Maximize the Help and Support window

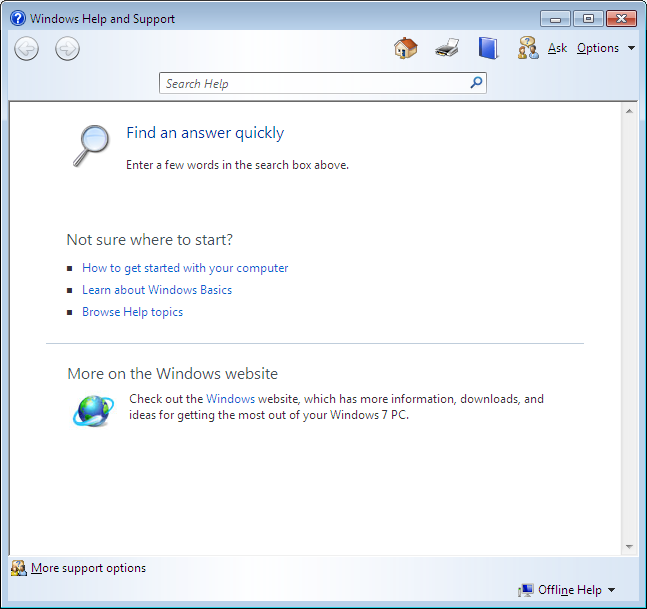[x=588, y=19]
